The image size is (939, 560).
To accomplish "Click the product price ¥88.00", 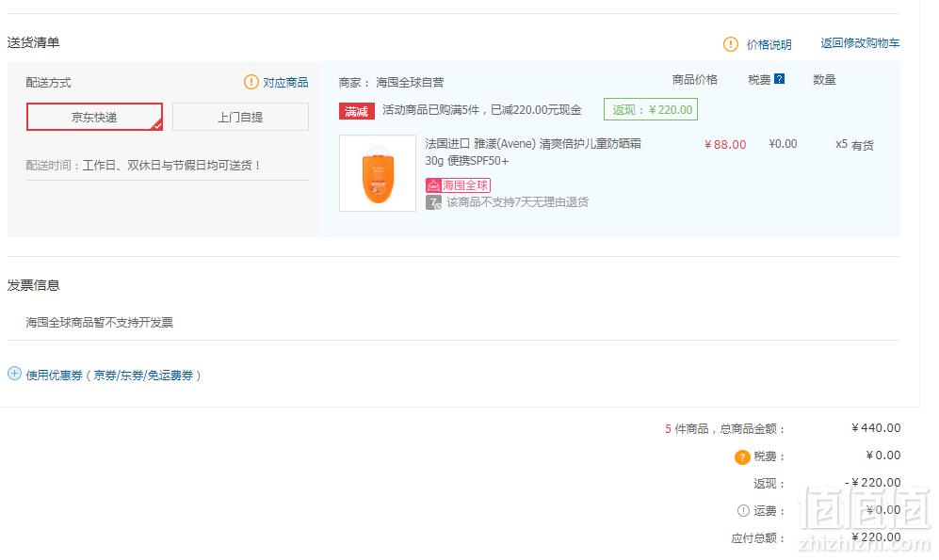I will pos(725,144).
